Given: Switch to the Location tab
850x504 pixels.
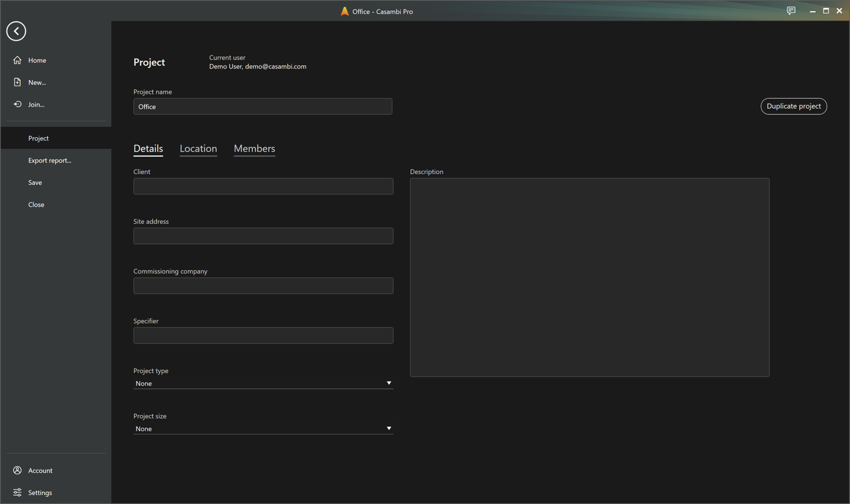Looking at the screenshot, I should coord(198,148).
